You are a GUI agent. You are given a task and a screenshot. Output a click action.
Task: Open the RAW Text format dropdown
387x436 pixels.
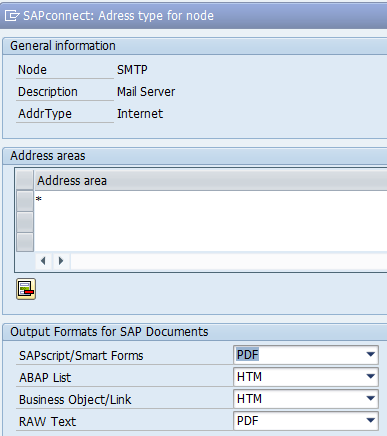(371, 421)
